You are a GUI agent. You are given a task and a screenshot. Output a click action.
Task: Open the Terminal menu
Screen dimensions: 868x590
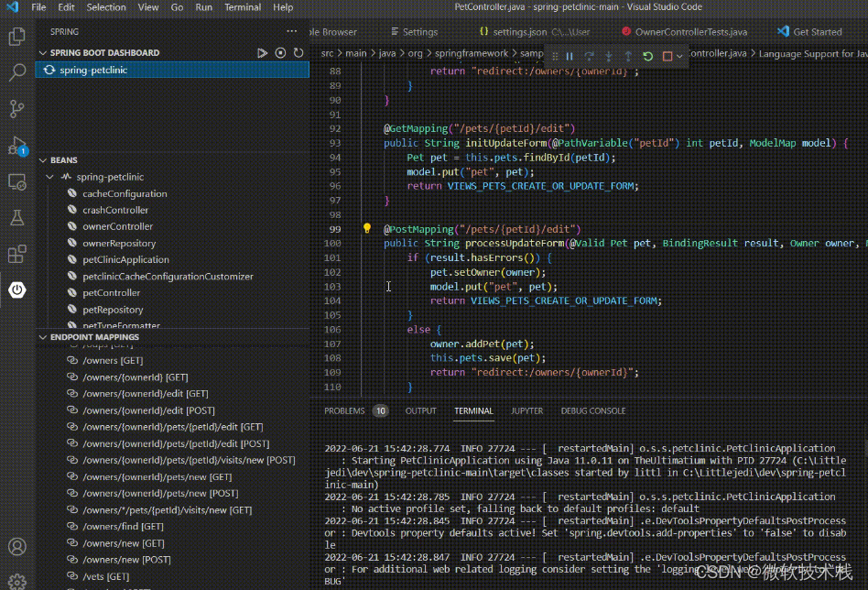tap(243, 7)
